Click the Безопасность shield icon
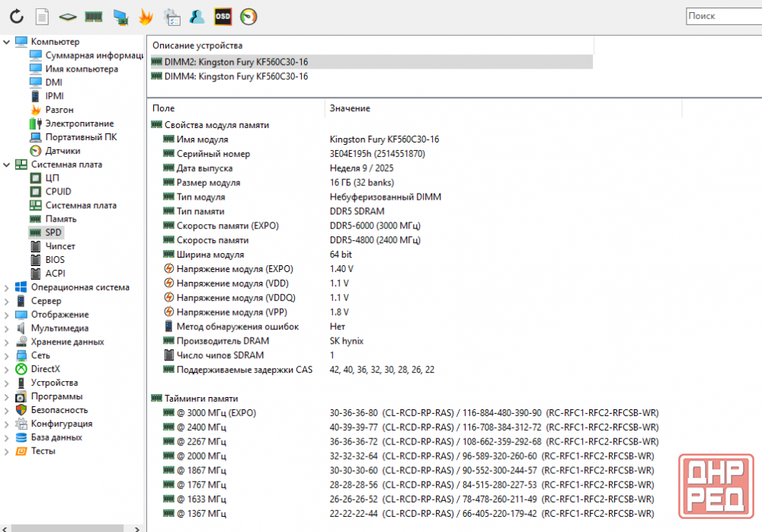 coord(21,410)
